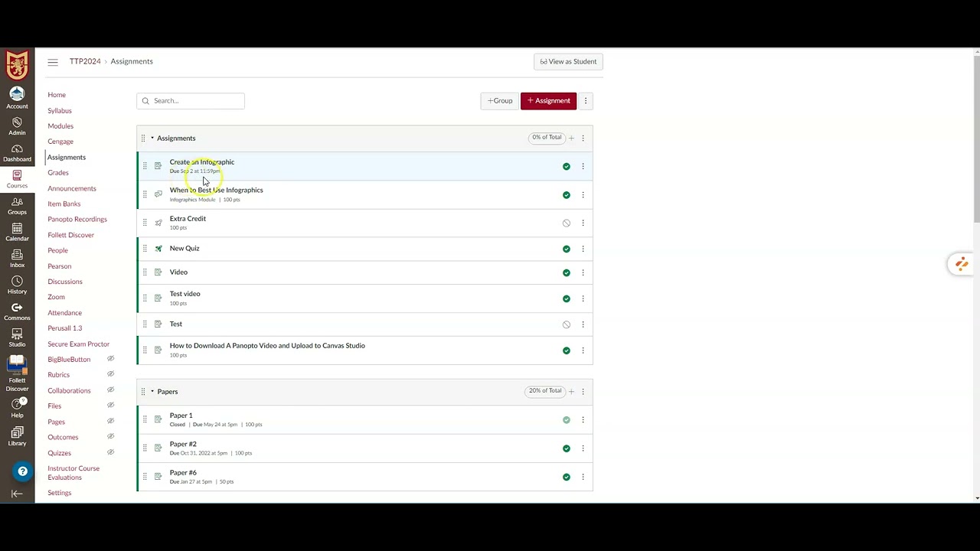Publish the Test assignment
980x551 pixels.
pyautogui.click(x=567, y=324)
